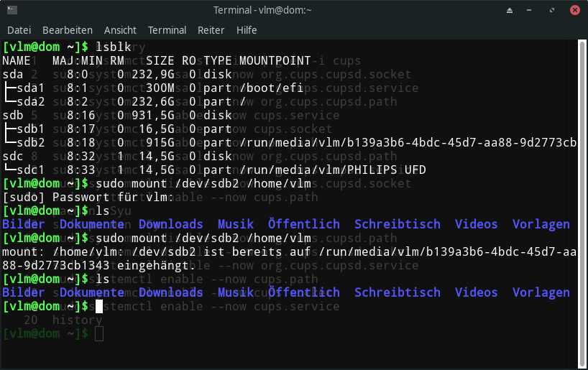Open the Ansicht menu
This screenshot has width=588, height=370.
pos(120,30)
